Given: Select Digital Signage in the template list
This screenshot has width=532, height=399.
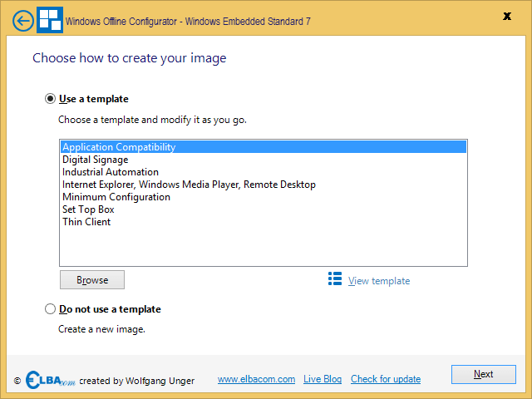Looking at the screenshot, I should (x=264, y=160).
